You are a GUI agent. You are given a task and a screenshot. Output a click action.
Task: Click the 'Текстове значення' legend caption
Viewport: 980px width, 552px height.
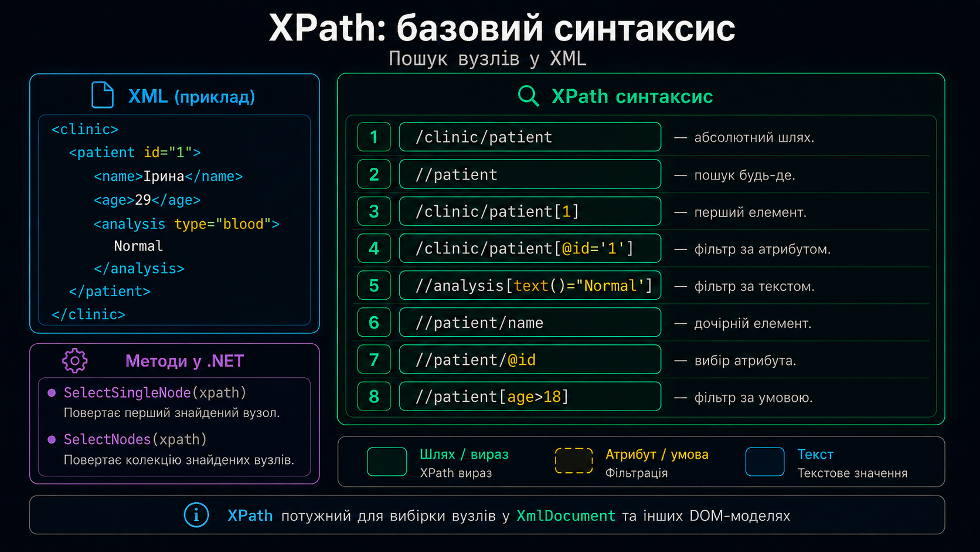pyautogui.click(x=852, y=473)
